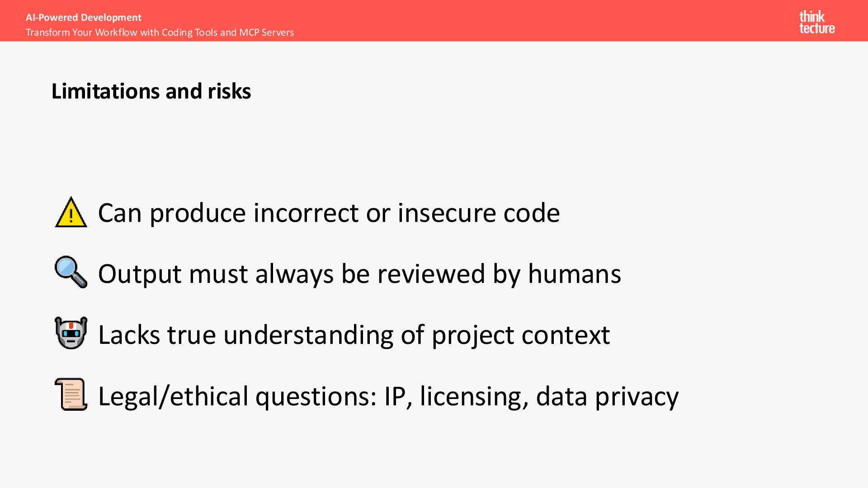Click the scroll document emoji icon
The width and height of the screenshot is (868, 488).
coord(71,394)
